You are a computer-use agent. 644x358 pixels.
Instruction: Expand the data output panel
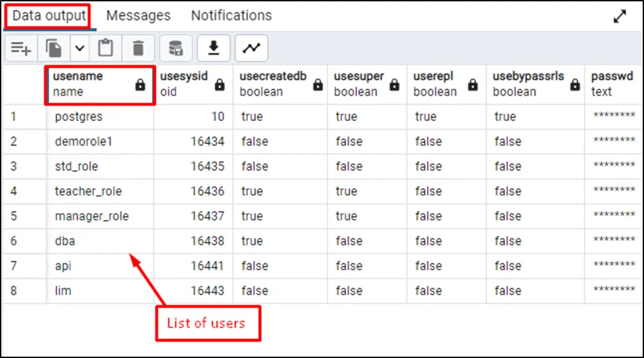tap(620, 17)
